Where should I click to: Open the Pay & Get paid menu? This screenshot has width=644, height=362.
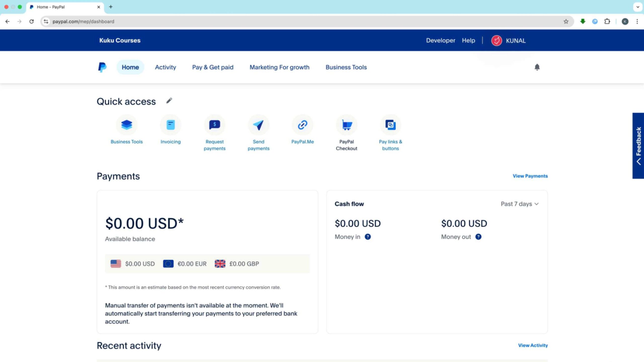coord(213,67)
